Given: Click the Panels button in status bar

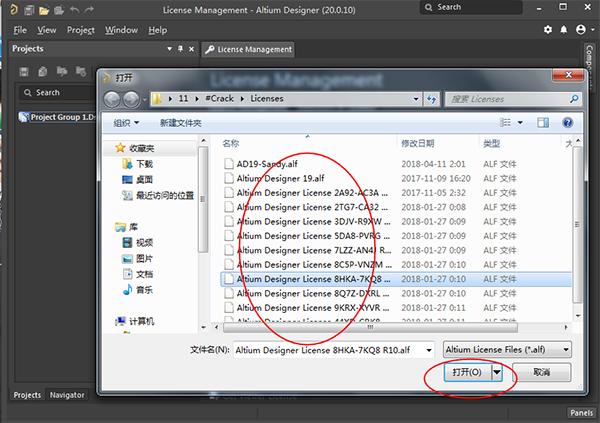Looking at the screenshot, I should coord(581,413).
